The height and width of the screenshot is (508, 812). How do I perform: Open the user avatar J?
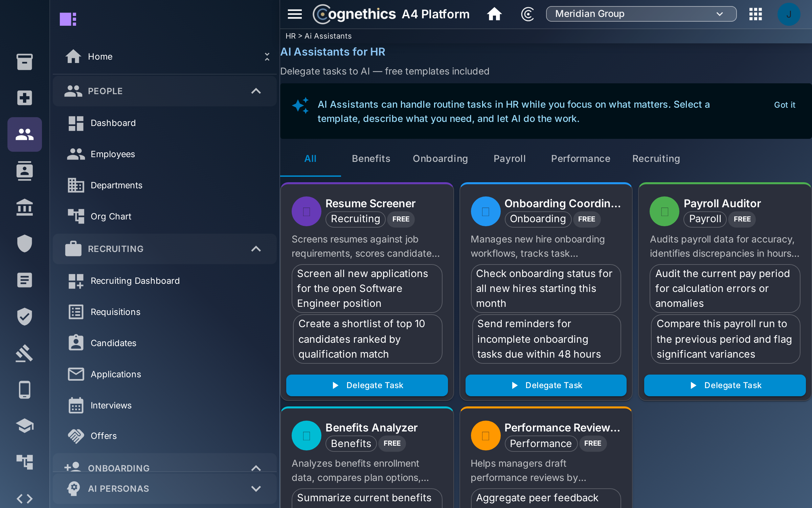(789, 14)
